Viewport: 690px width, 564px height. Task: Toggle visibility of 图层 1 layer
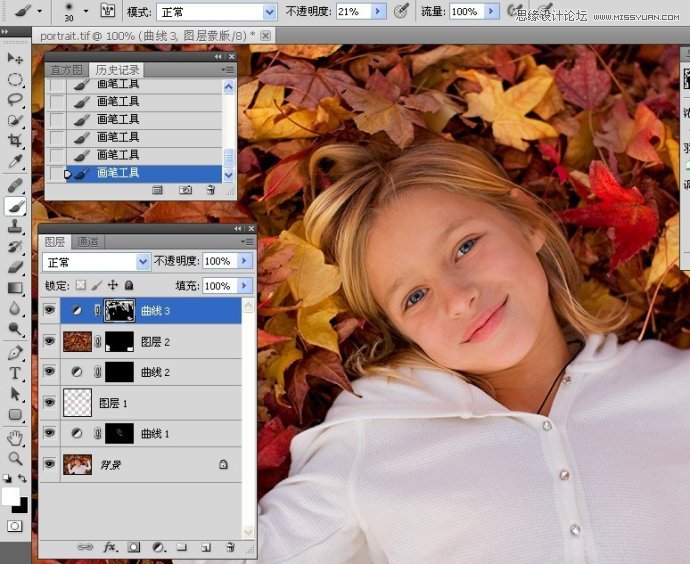pyautogui.click(x=49, y=403)
